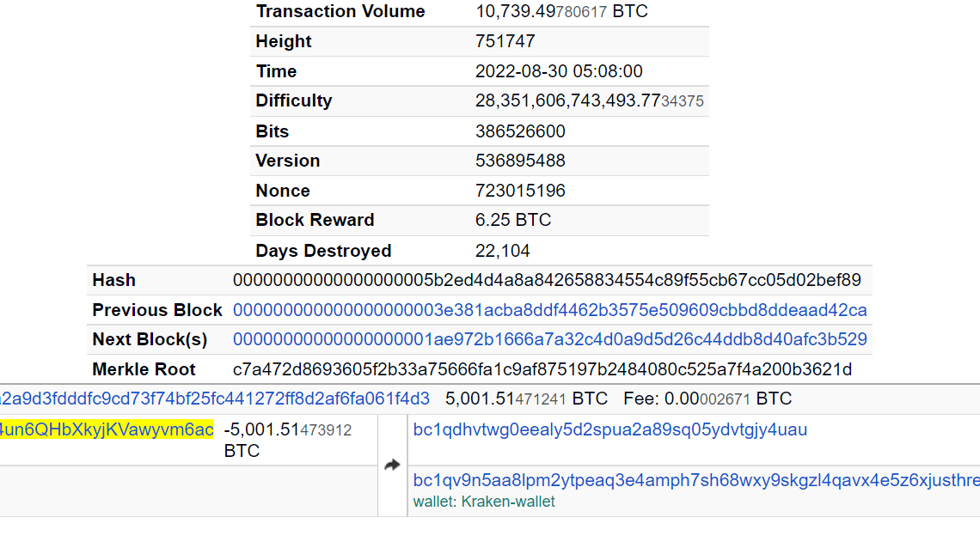980x560 pixels.
Task: Select the Difficulty value
Action: tap(589, 101)
